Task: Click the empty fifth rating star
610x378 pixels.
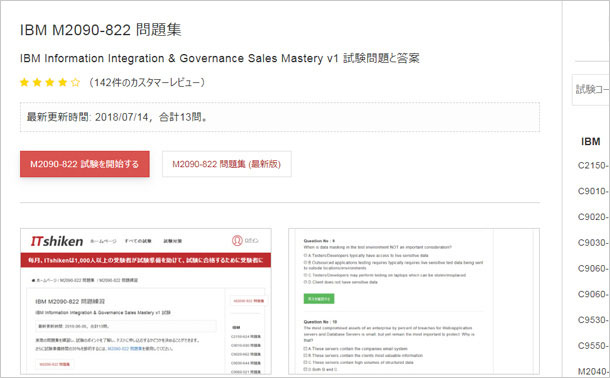Action: [x=75, y=82]
